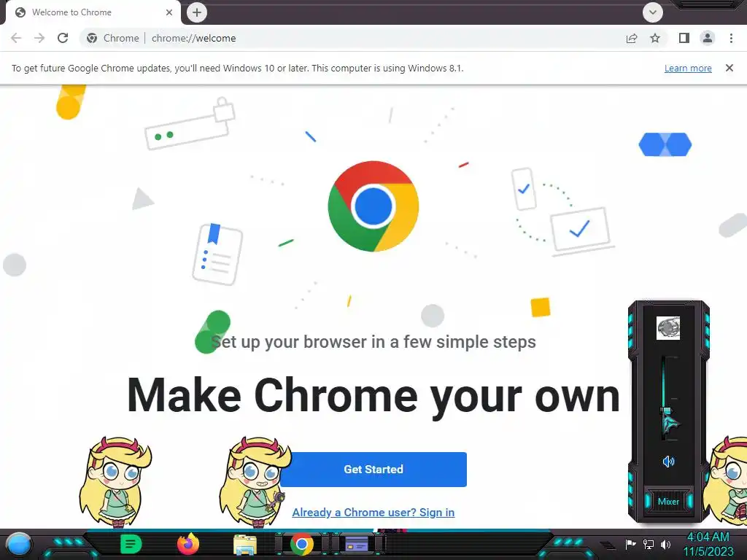Focus the chrome://welcome address bar
This screenshot has width=747, height=560.
click(352, 38)
